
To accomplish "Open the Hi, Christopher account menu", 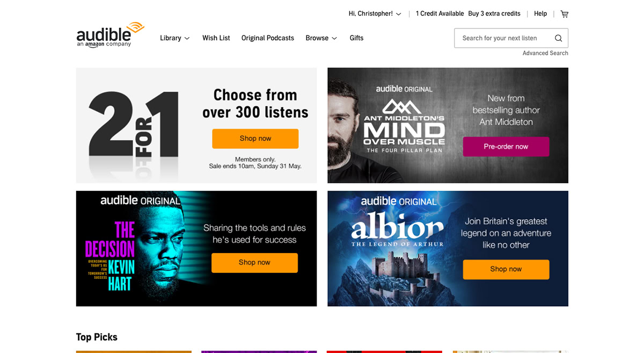I will point(375,14).
